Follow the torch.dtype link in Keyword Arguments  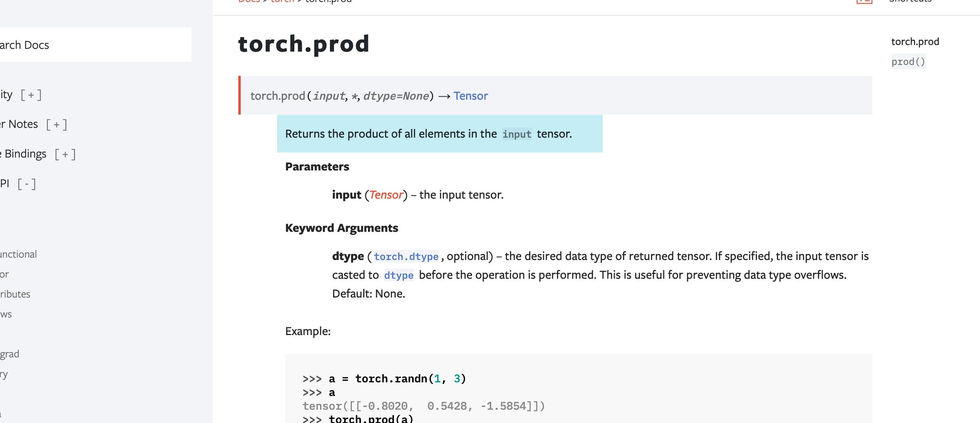click(406, 256)
